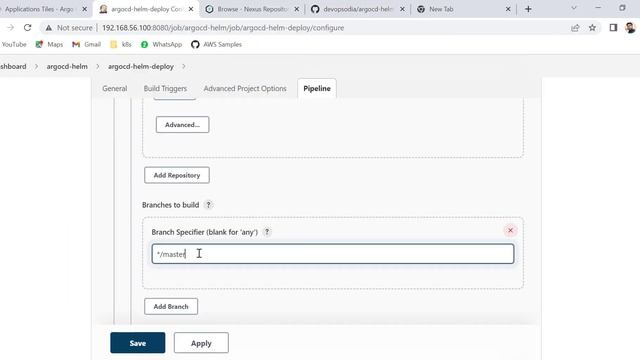Open the AWS Samples bookmark
The image size is (640, 360).
point(216,44)
